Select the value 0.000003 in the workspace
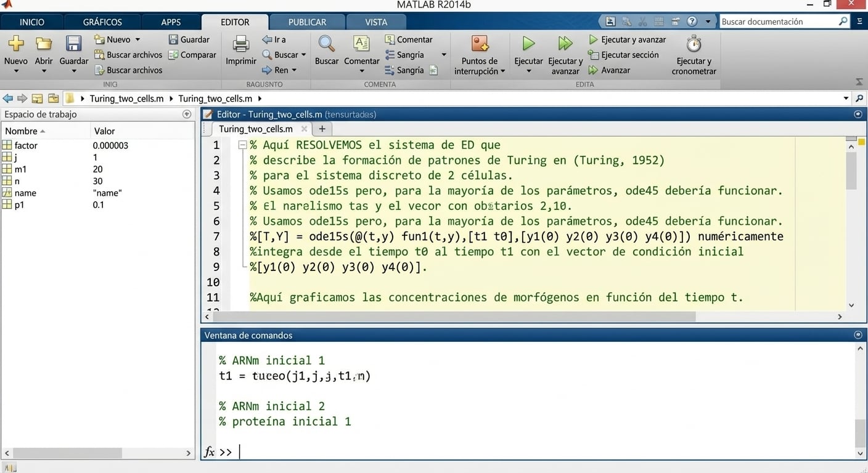Viewport: 868px width, 473px height. pyautogui.click(x=110, y=145)
